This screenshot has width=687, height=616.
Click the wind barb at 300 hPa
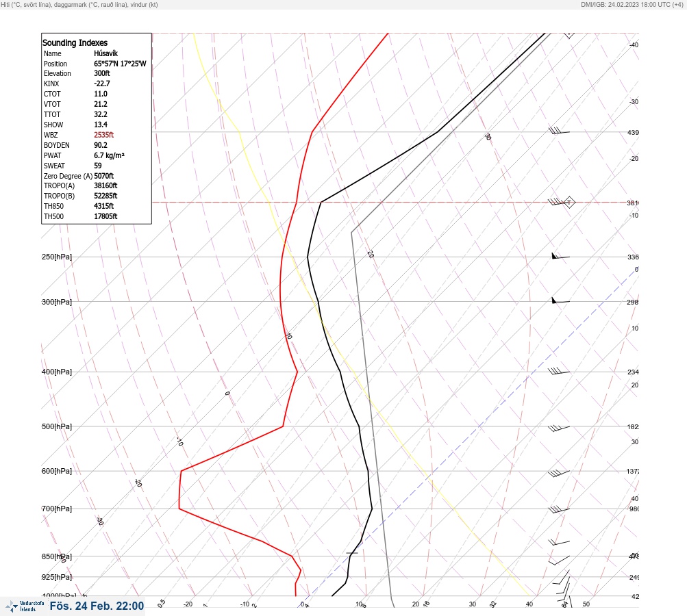pos(560,300)
